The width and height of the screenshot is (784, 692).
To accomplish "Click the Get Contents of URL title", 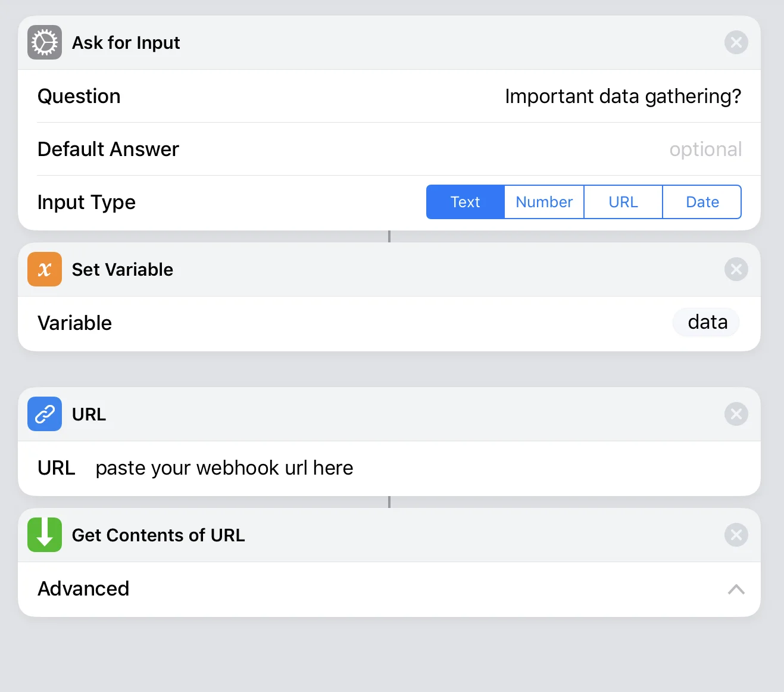I will (x=158, y=535).
